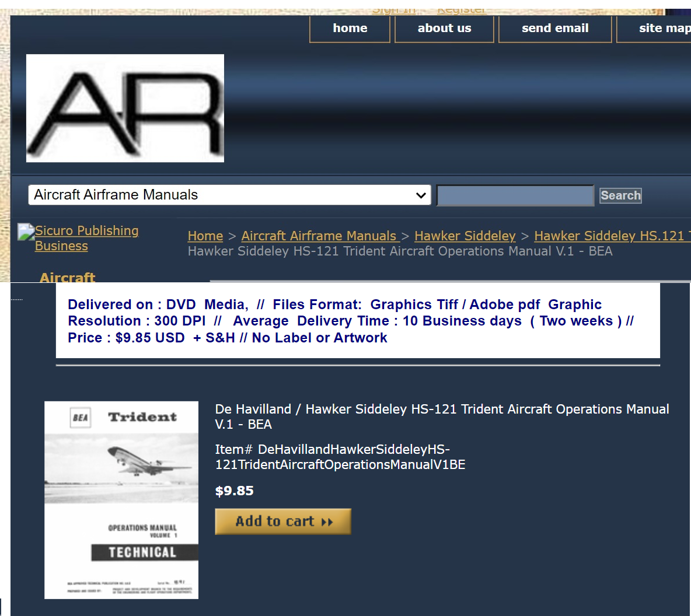
Task: Open the send email tab
Action: [x=555, y=29]
